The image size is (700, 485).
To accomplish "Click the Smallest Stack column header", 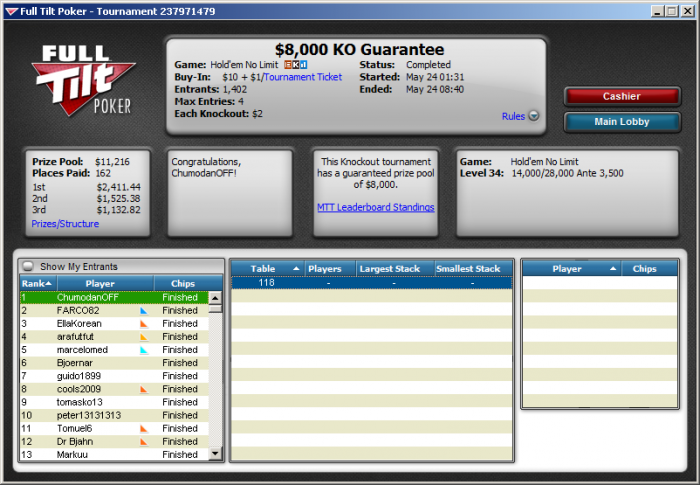I will [474, 268].
